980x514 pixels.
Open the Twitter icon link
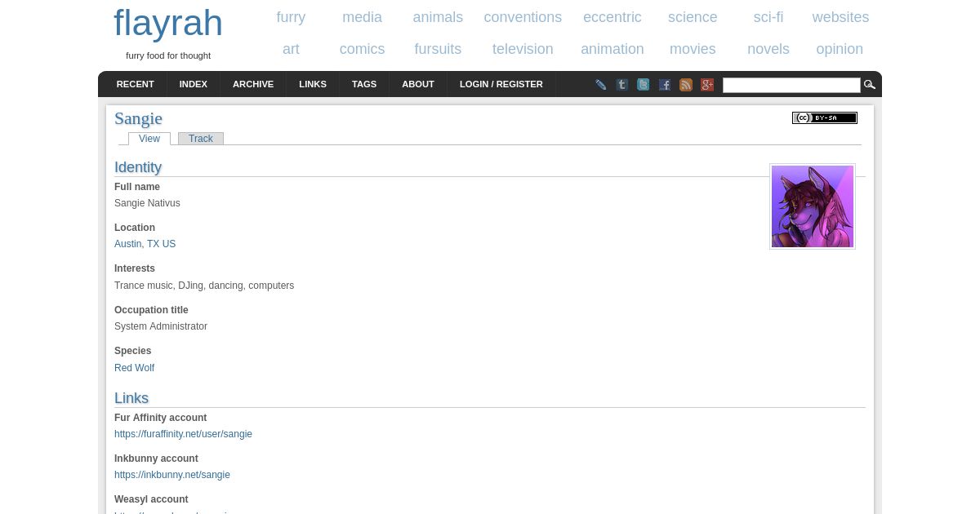[x=644, y=85]
